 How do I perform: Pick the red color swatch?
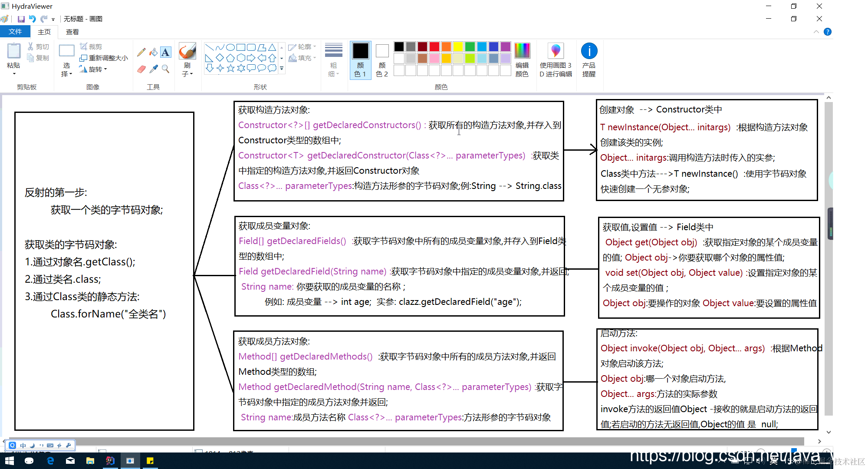(434, 46)
